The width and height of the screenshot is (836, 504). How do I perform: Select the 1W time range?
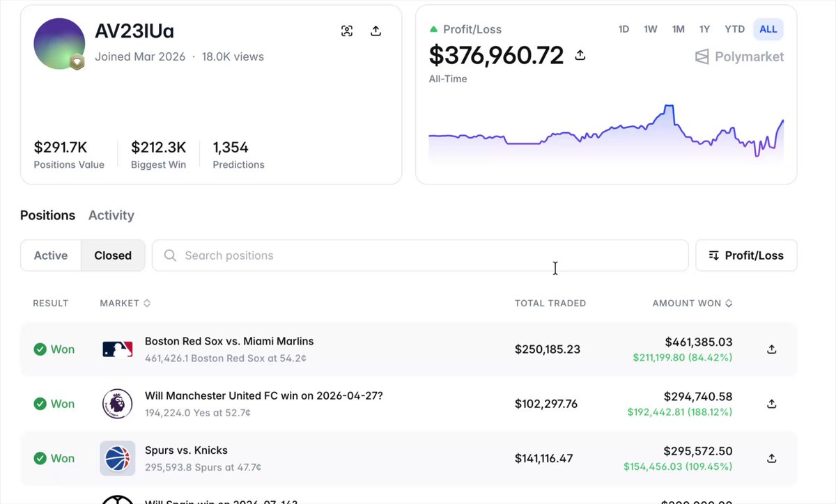pyautogui.click(x=651, y=29)
